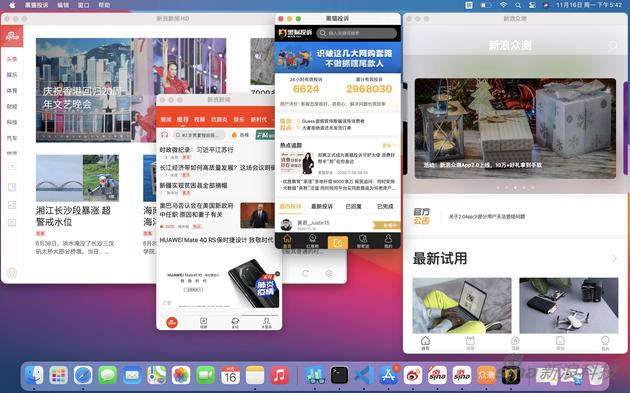The width and height of the screenshot is (630, 393).
Task: Open Control Center in the menu bar
Action: (x=532, y=5)
